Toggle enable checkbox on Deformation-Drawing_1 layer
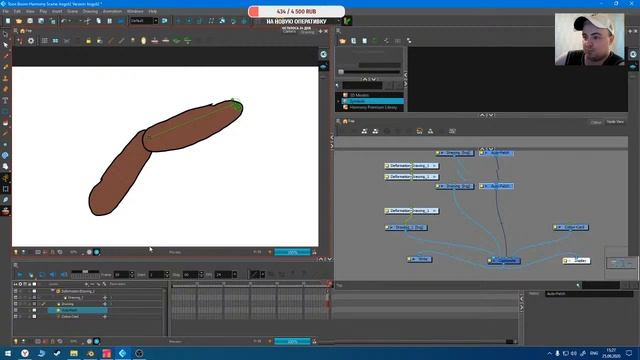This screenshot has height=360, width=640. (x=16, y=291)
